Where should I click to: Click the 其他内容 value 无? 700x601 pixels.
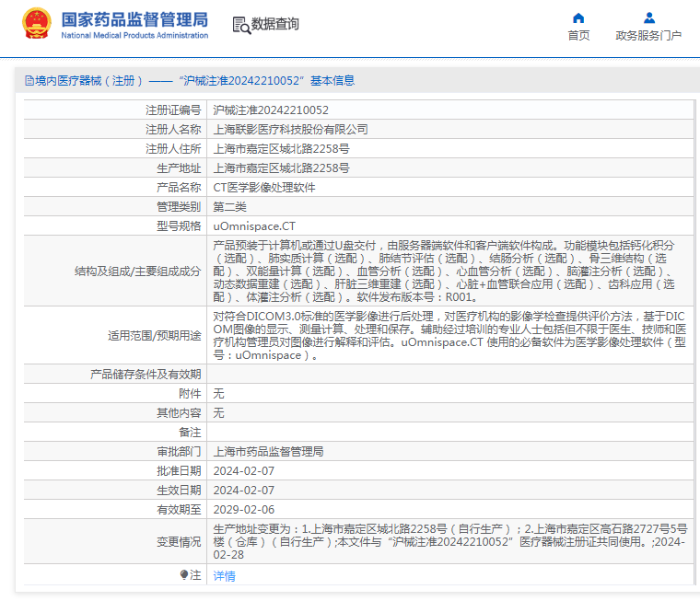coord(218,412)
